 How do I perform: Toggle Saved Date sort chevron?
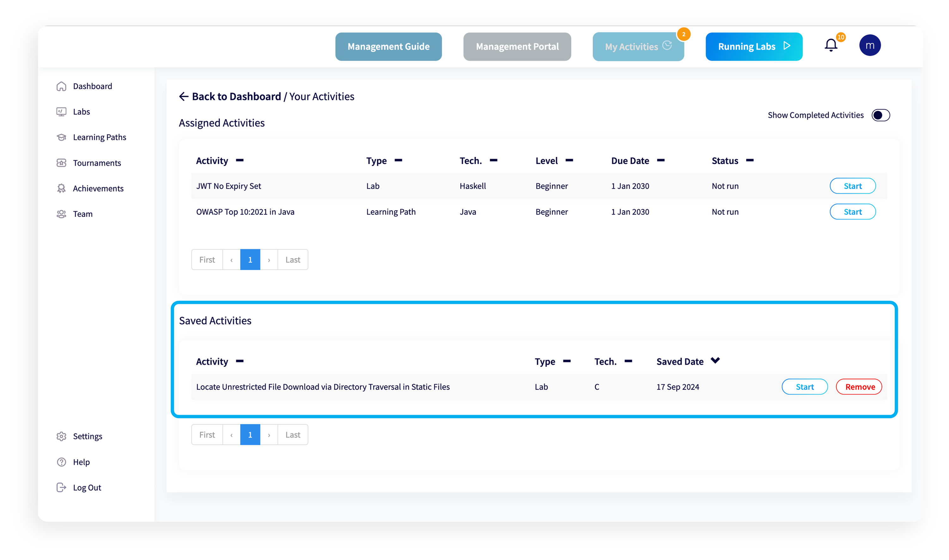point(715,361)
